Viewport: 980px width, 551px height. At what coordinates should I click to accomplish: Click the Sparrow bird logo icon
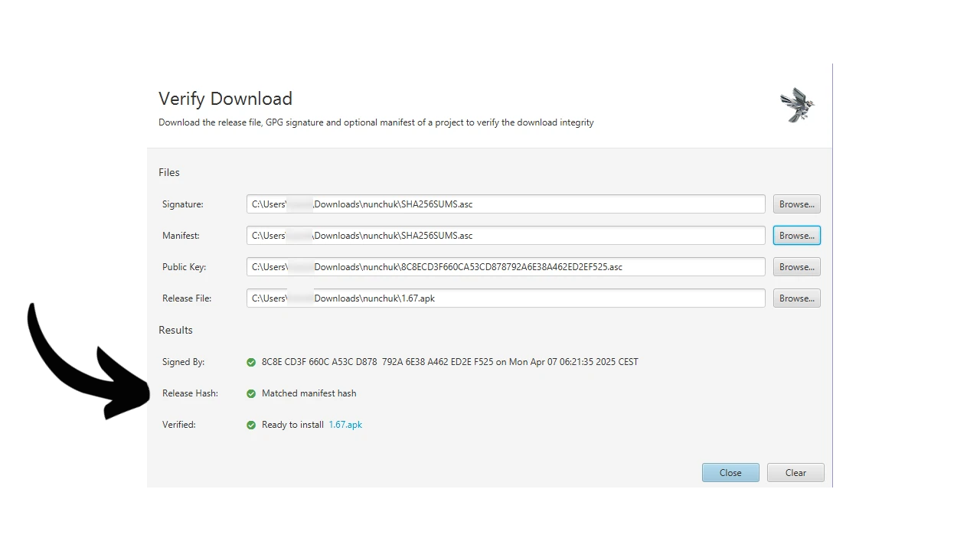point(797,105)
